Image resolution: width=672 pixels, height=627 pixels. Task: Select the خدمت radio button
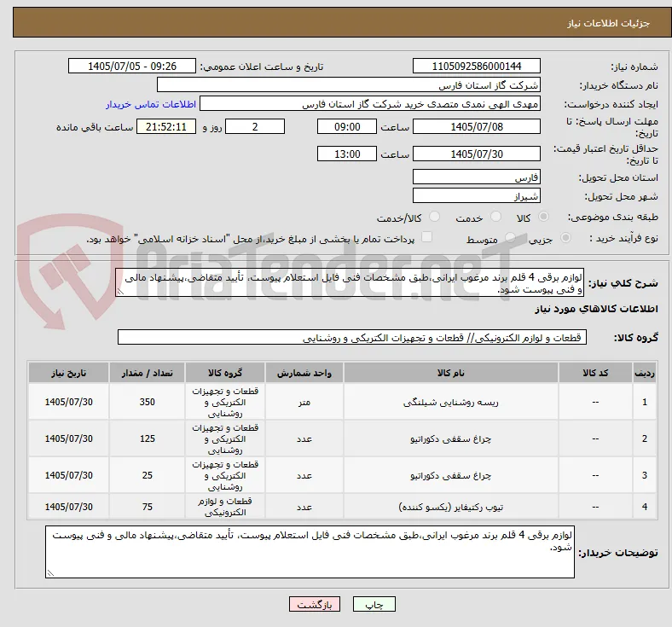point(495,217)
